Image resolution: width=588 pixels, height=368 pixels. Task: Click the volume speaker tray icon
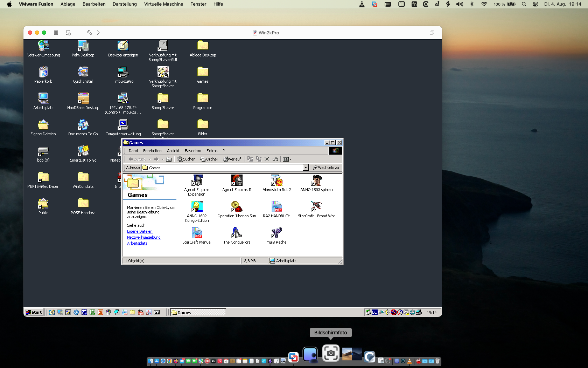(x=387, y=312)
